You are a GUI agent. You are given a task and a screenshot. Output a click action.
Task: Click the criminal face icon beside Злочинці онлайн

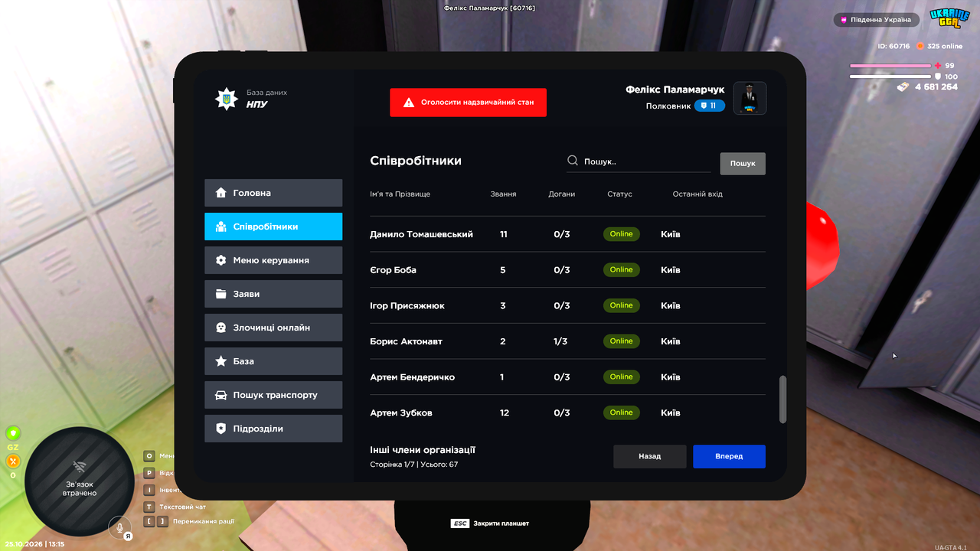click(220, 328)
